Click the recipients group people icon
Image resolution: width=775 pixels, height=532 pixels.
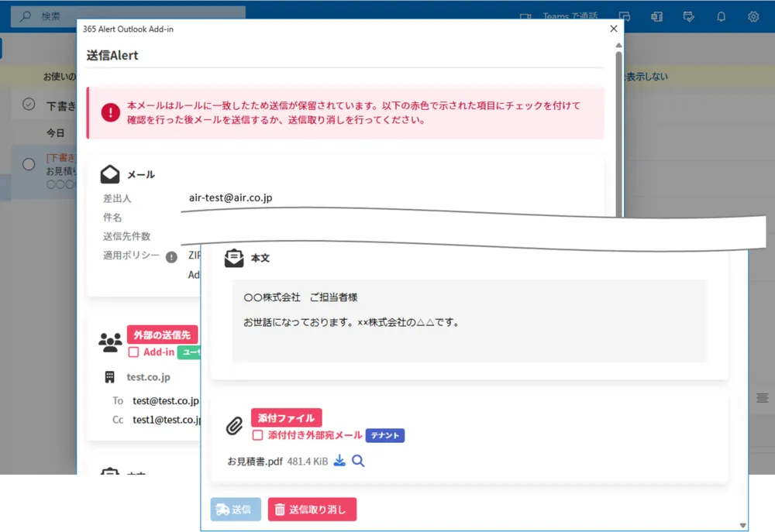tap(110, 342)
